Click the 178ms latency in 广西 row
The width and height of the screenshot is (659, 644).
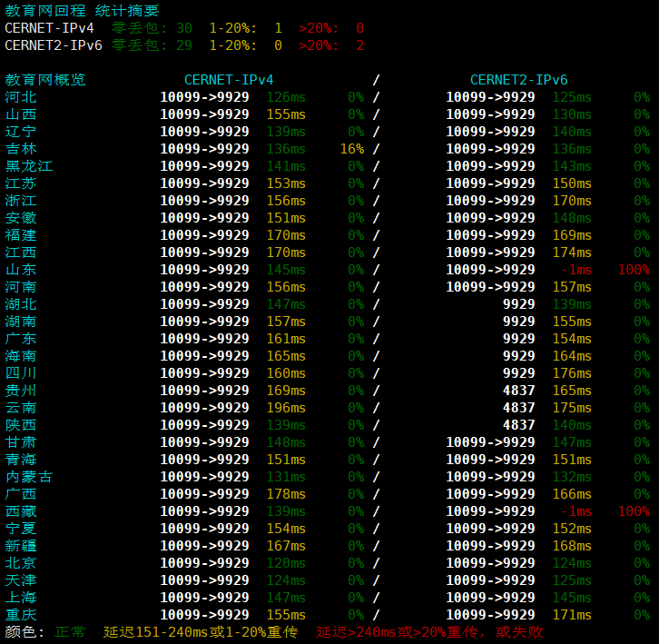pyautogui.click(x=286, y=494)
